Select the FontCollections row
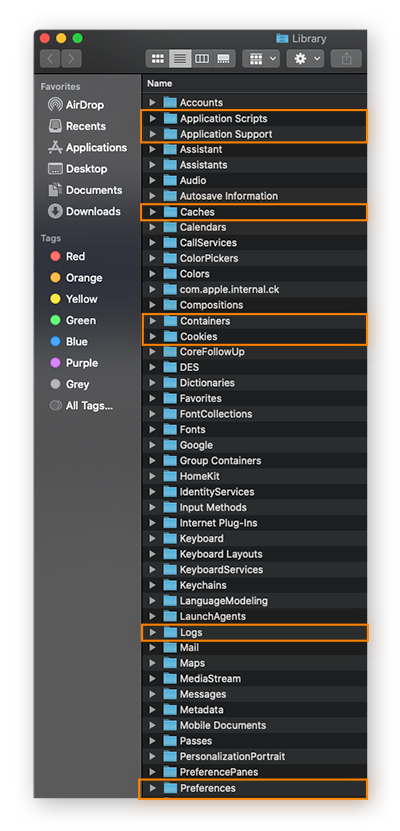The width and height of the screenshot is (400, 831). coord(254,414)
